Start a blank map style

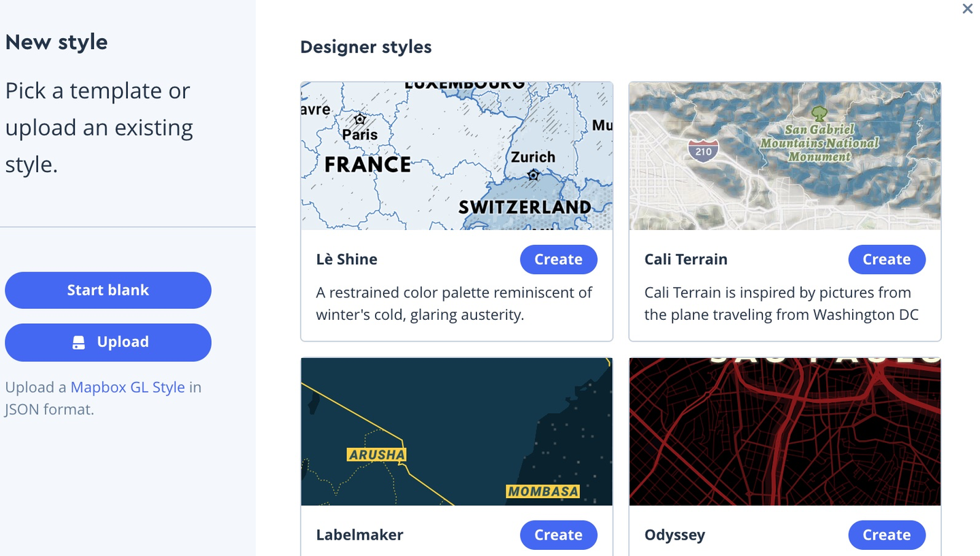point(108,290)
